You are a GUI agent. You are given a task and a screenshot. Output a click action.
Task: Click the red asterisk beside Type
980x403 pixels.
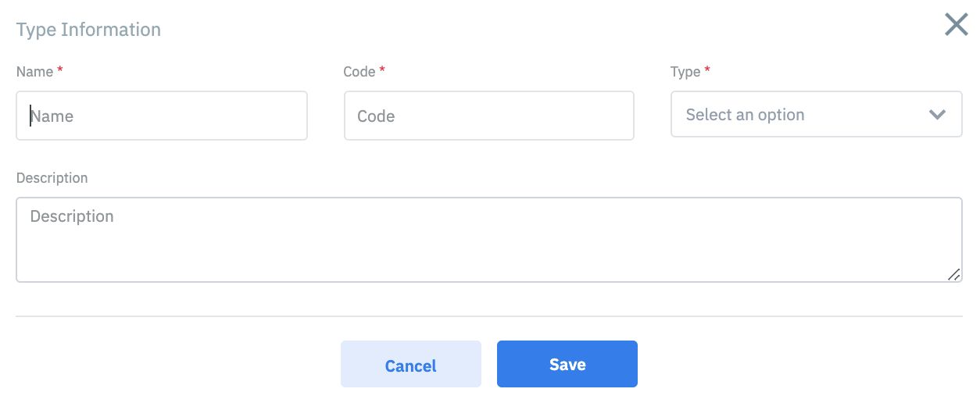[707, 70]
